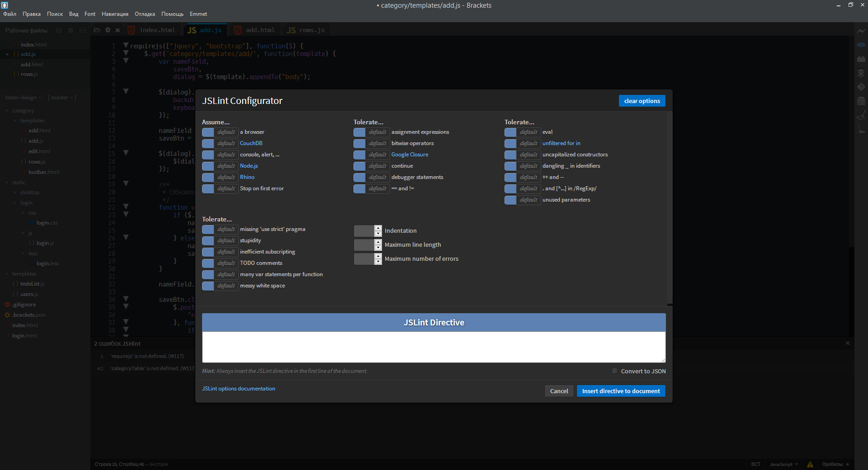Viewport: 868px width, 470px height.
Task: Click the warning triangle in status bar
Action: coord(810,464)
